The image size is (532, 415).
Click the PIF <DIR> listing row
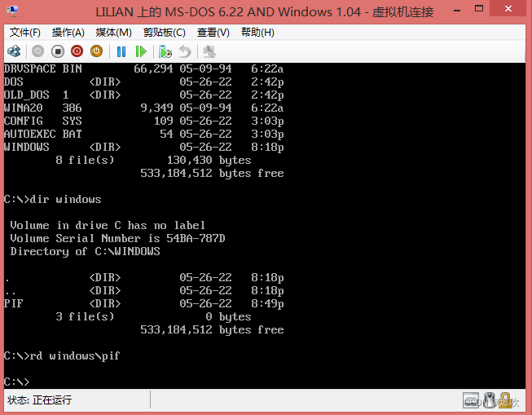(143, 303)
